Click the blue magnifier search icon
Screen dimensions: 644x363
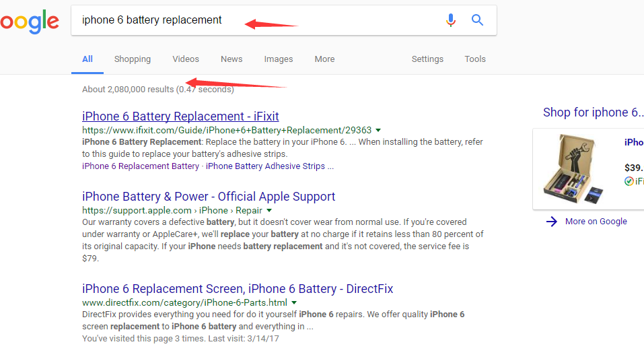477,20
